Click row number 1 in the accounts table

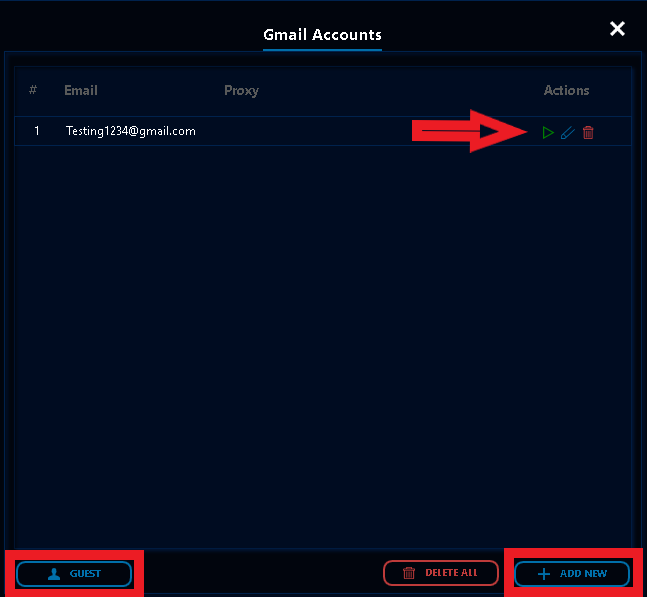click(37, 131)
